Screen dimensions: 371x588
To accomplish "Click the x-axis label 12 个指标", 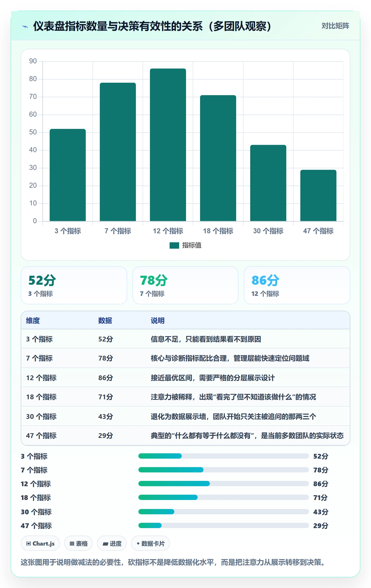I will 168,231.
